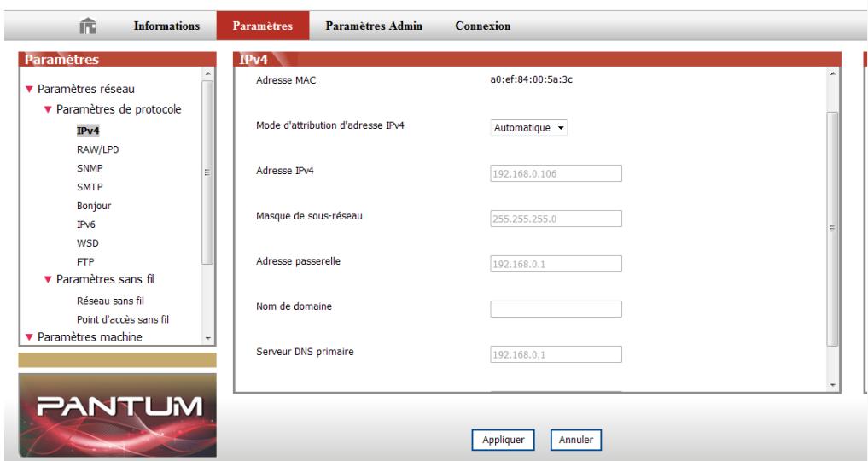Viewport: 868px width, 461px height.
Task: Select RAW/LPD in the protocol list
Action: click(x=96, y=149)
